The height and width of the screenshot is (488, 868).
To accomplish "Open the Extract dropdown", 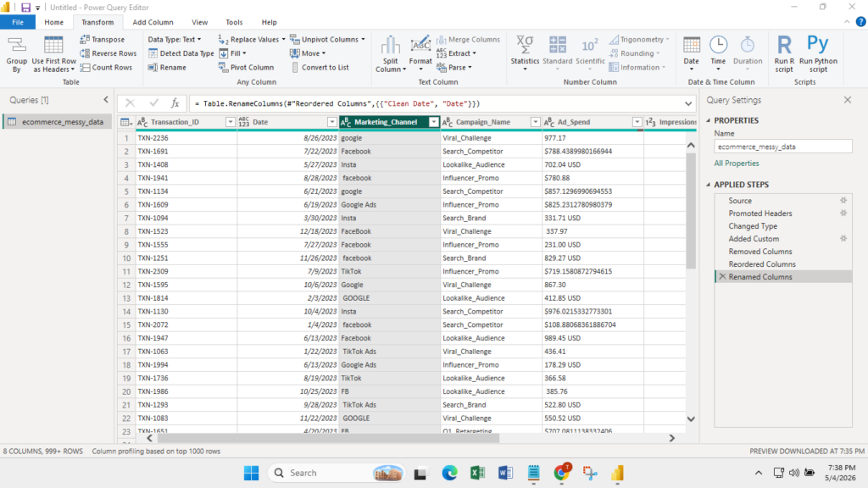I will tap(456, 53).
